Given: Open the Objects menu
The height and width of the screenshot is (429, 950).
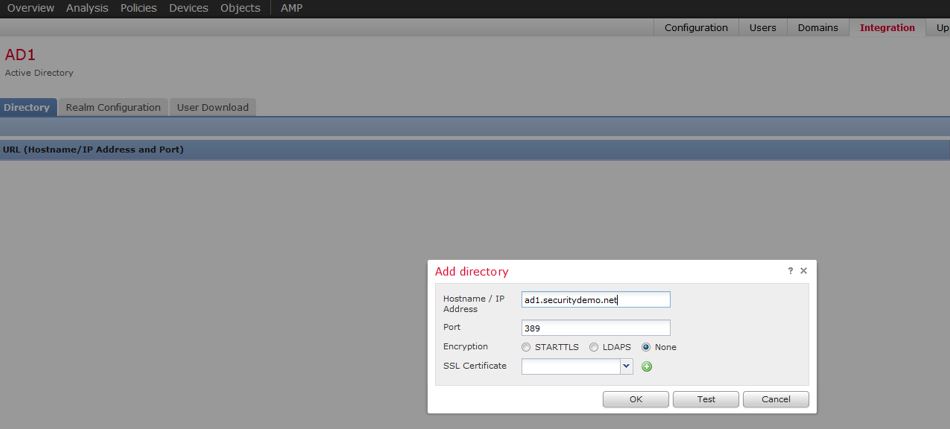Looking at the screenshot, I should [x=241, y=8].
